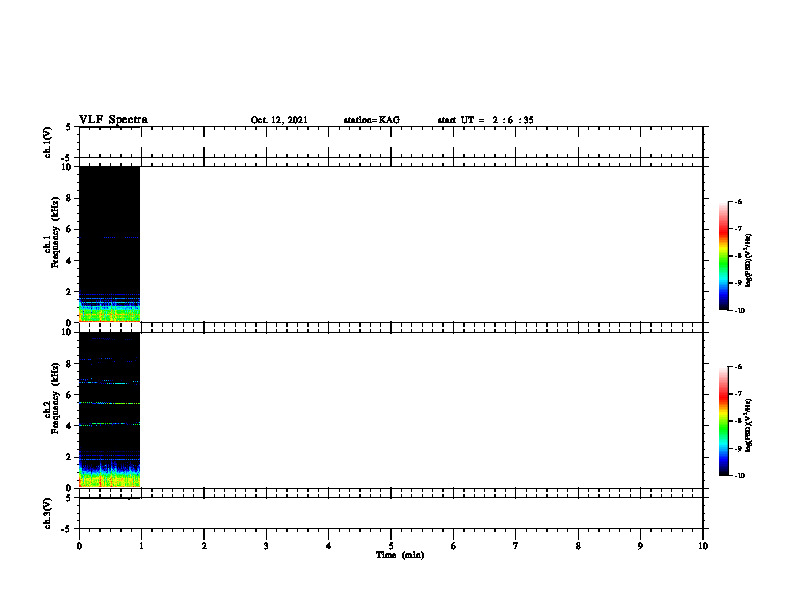The image size is (792, 612).
Task: Click the ch.1 spectrogram data block
Action: pyautogui.click(x=110, y=244)
